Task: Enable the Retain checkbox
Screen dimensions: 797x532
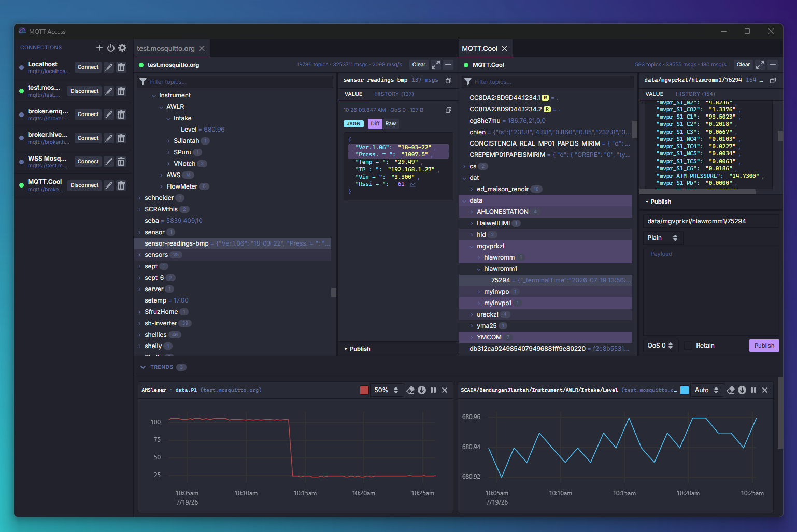Action: coord(688,346)
